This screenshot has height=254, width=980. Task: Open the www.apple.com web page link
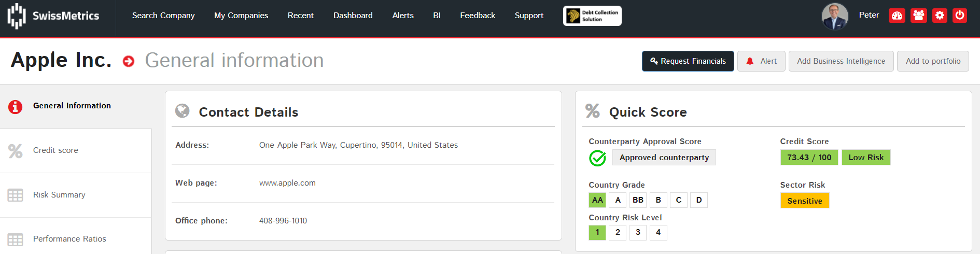[287, 183]
